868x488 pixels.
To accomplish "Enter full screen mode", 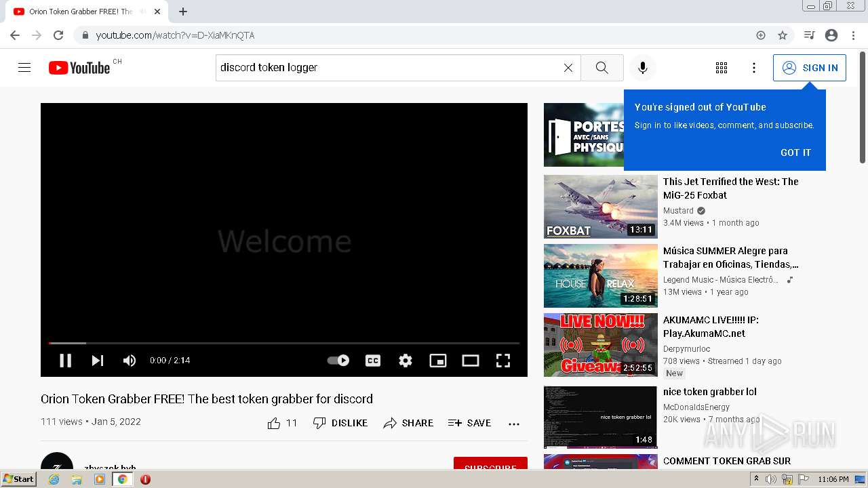I will [x=503, y=361].
